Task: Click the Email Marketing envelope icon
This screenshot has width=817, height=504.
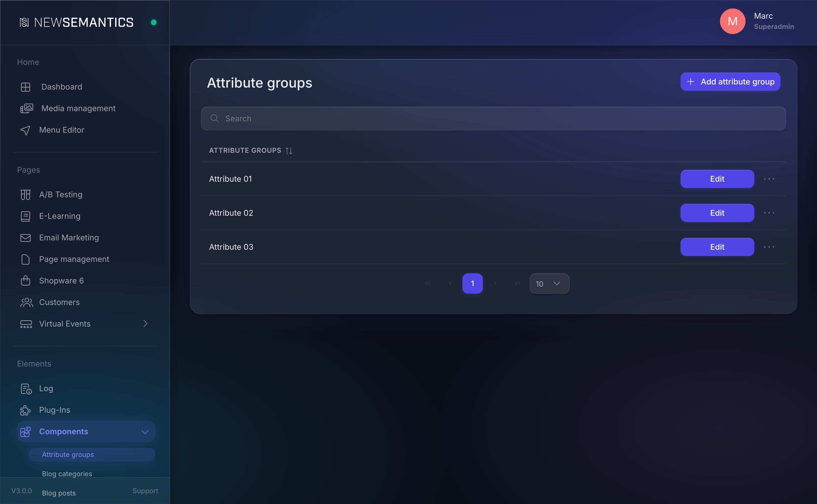Action: point(25,238)
